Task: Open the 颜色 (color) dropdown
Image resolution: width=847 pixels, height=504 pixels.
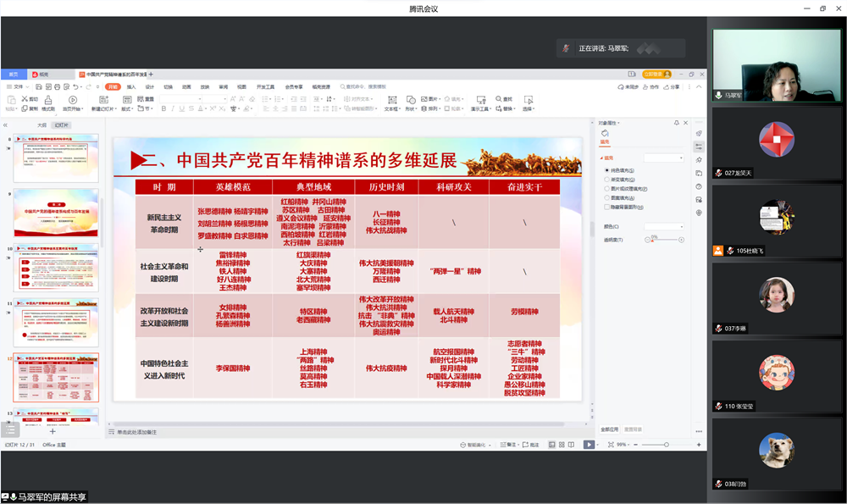Action: tap(663, 226)
